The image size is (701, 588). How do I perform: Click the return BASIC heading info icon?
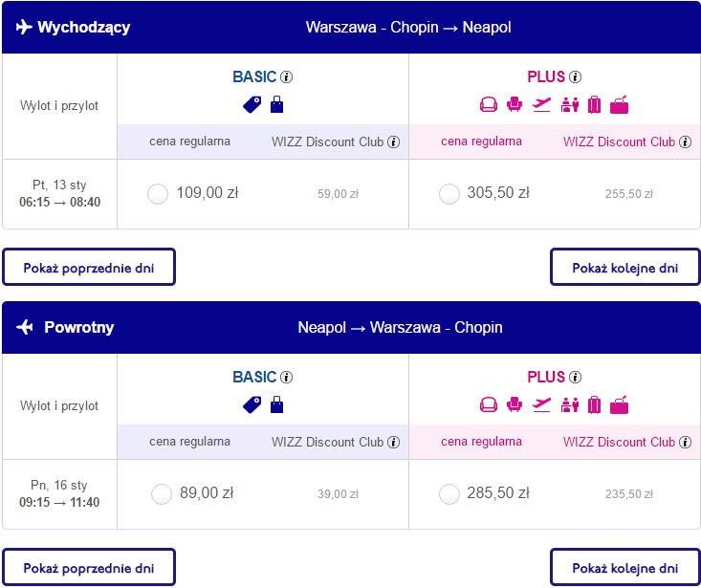point(286,378)
